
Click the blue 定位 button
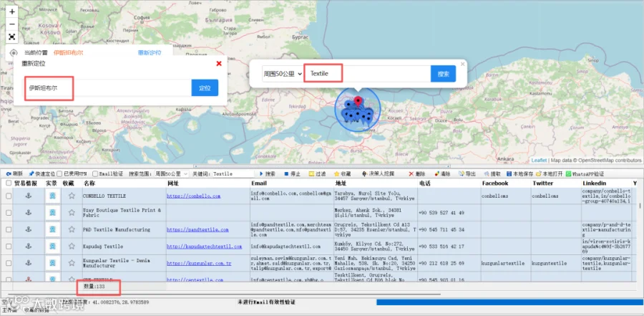click(205, 87)
